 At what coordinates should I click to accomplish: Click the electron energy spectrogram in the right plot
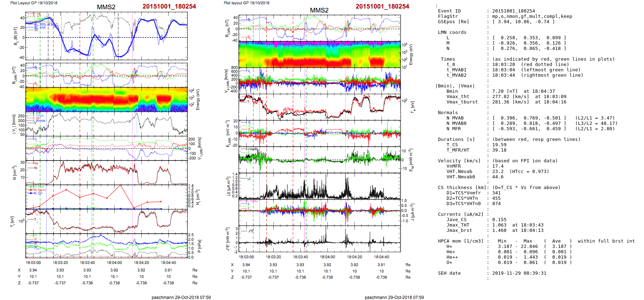(320, 54)
